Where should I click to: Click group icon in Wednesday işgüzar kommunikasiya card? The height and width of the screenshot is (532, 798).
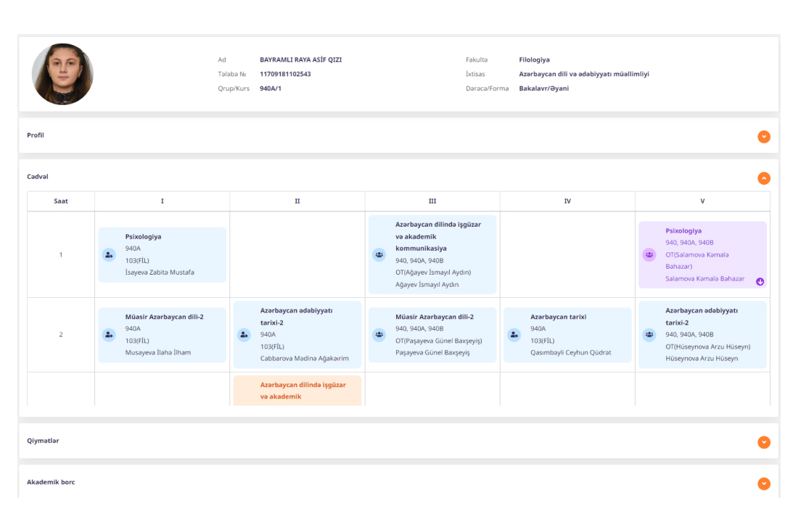[x=379, y=254]
